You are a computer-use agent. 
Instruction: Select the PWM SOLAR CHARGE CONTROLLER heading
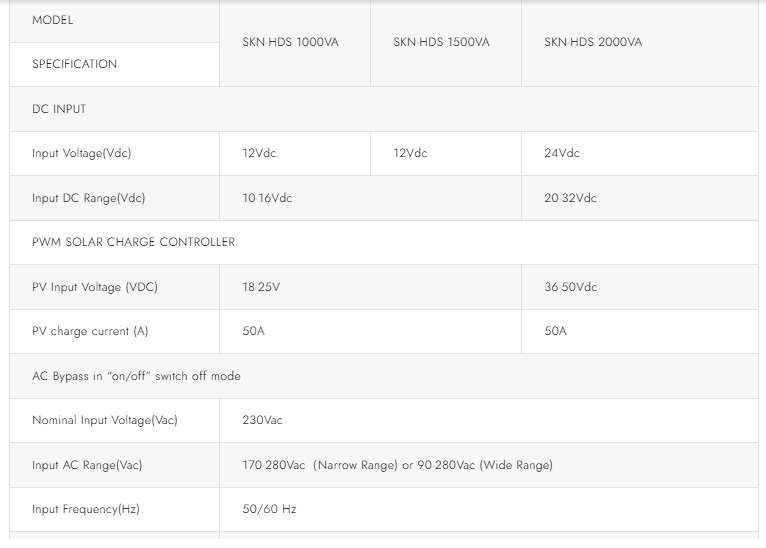[x=133, y=242]
